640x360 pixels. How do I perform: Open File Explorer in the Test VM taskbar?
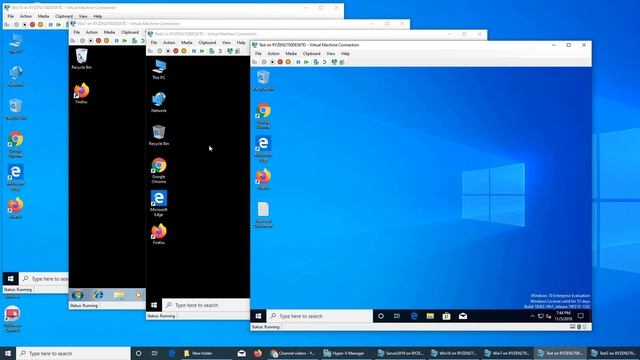[430, 316]
